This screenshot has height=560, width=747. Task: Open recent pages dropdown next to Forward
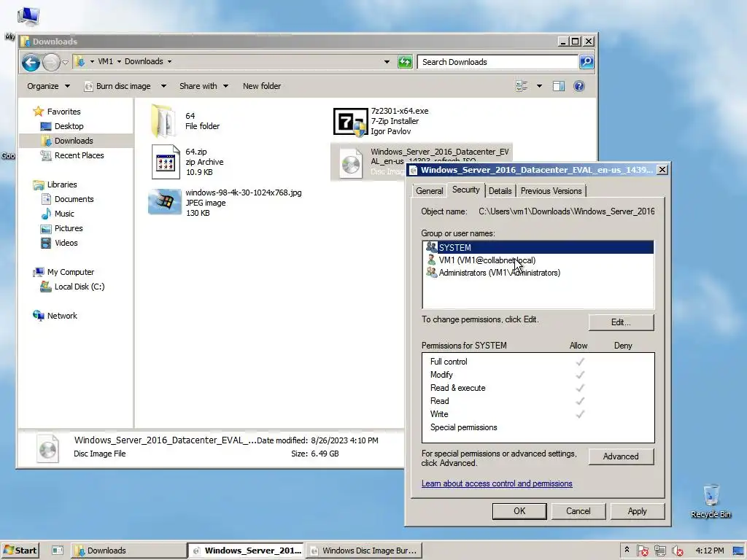65,62
